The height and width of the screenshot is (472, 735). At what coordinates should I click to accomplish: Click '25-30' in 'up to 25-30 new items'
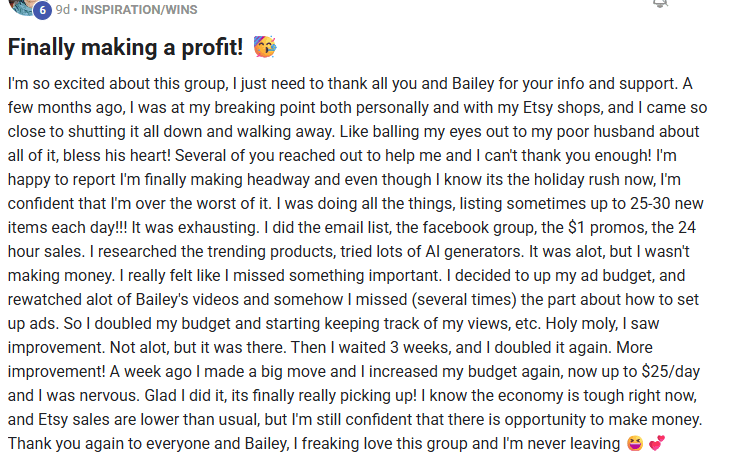pos(650,203)
